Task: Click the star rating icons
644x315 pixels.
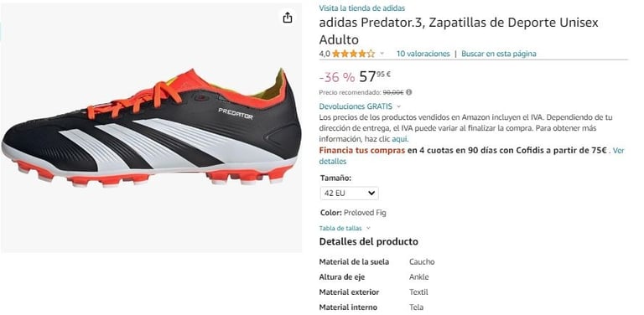Action: coord(354,54)
